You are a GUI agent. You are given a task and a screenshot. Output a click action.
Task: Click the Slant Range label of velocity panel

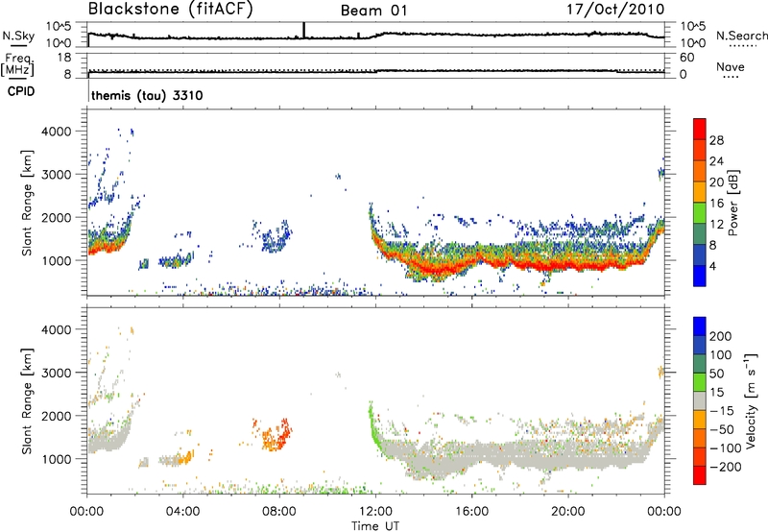[x=27, y=400]
